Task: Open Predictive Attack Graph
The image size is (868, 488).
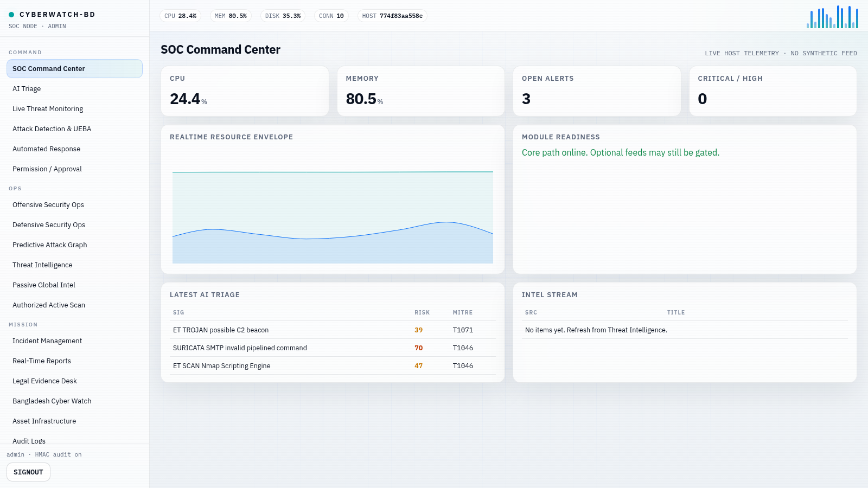Action: point(74,245)
